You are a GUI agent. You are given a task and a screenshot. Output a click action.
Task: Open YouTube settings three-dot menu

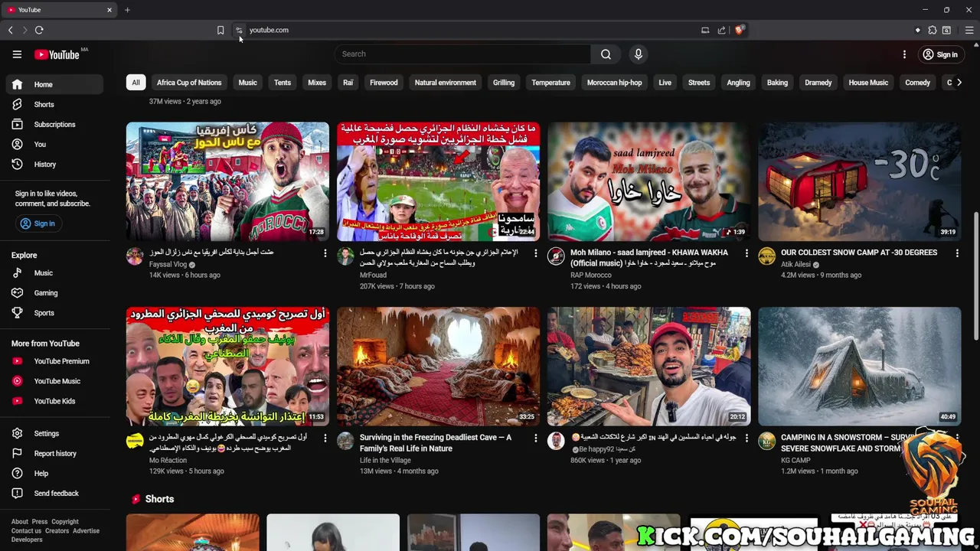904,54
